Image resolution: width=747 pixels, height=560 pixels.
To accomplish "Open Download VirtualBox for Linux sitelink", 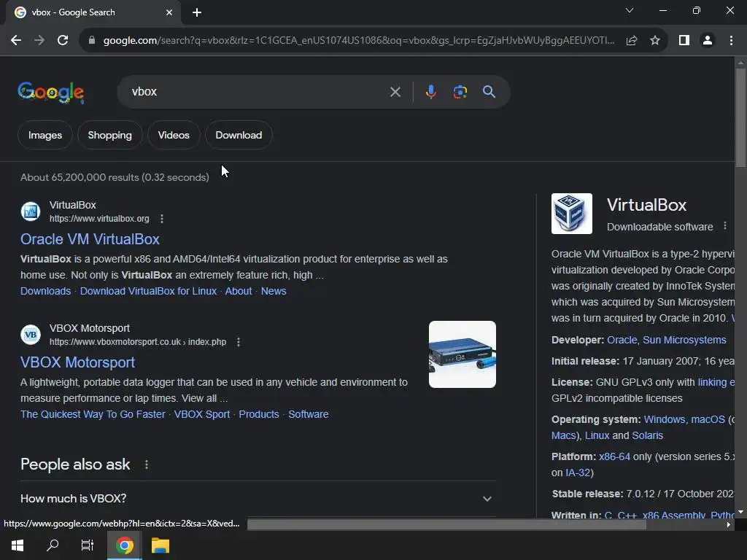I will [148, 291].
